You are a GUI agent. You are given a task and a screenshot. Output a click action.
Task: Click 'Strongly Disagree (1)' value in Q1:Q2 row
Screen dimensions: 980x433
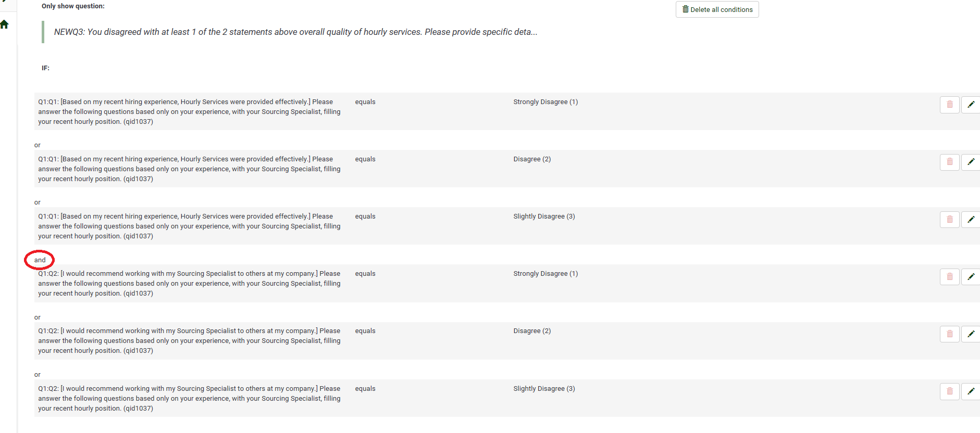point(545,274)
